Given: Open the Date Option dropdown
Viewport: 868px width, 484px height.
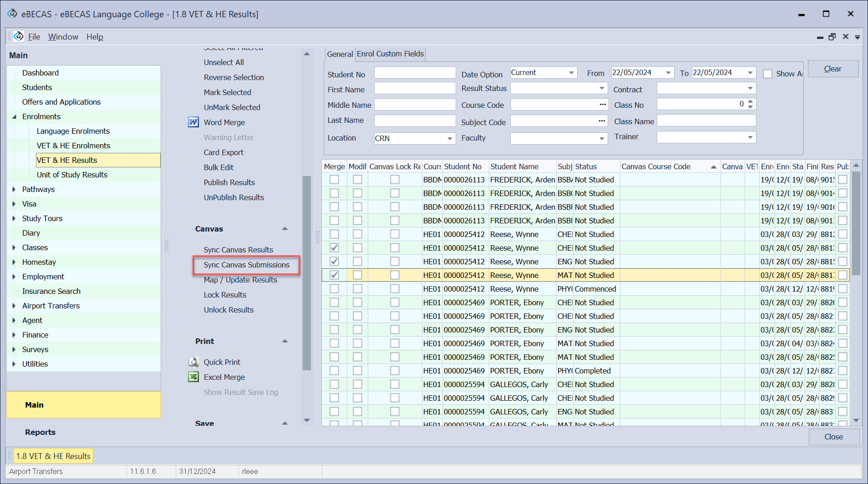Looking at the screenshot, I should coord(571,73).
